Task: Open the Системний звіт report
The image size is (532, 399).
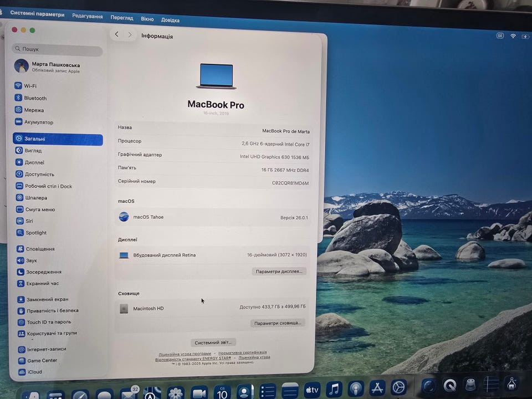Action: point(213,342)
